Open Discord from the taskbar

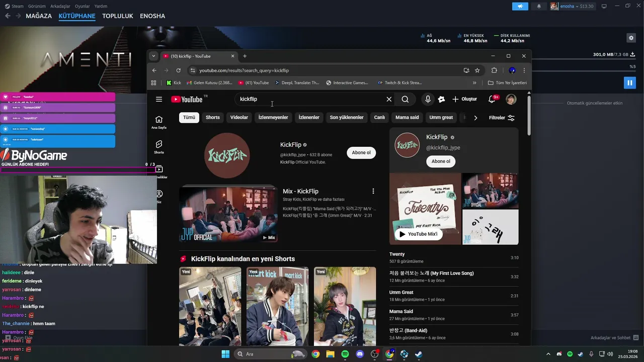360,354
